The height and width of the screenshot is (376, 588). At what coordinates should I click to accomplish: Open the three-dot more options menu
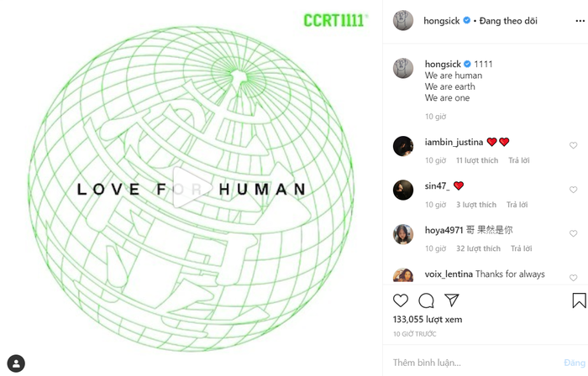(x=580, y=21)
